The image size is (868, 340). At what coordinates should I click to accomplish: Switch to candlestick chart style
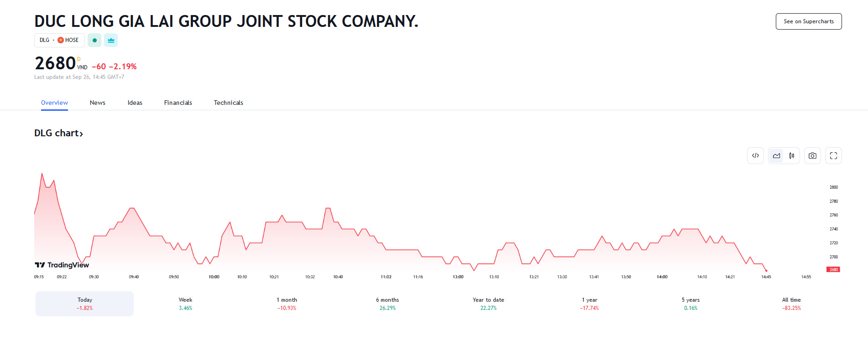point(792,156)
